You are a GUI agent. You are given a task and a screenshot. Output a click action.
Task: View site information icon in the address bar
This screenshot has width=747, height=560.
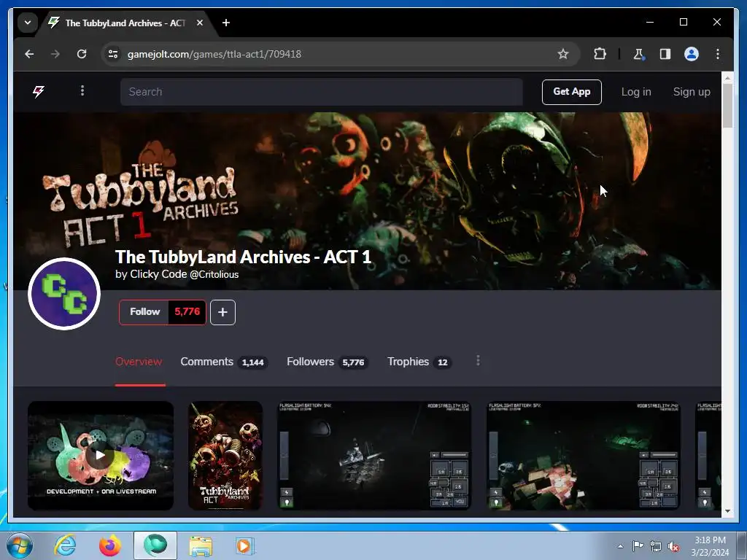(113, 54)
